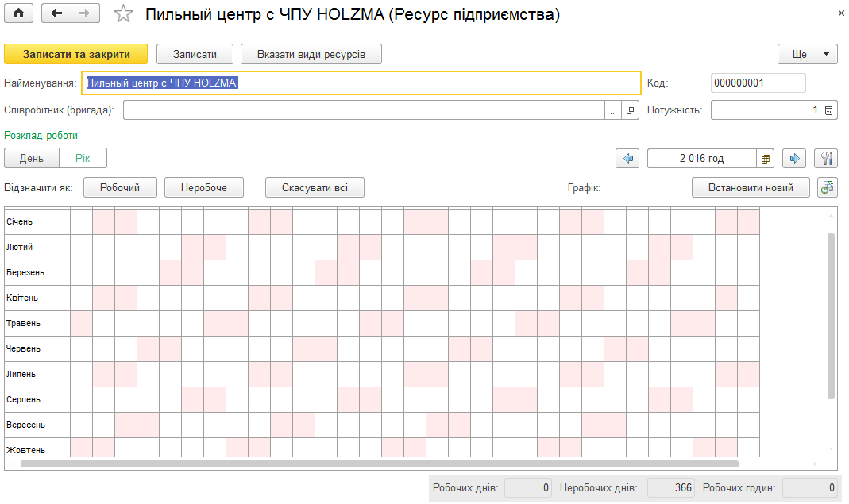
Task: Open the Співробітник (бригада) linked record icon
Action: tap(631, 110)
